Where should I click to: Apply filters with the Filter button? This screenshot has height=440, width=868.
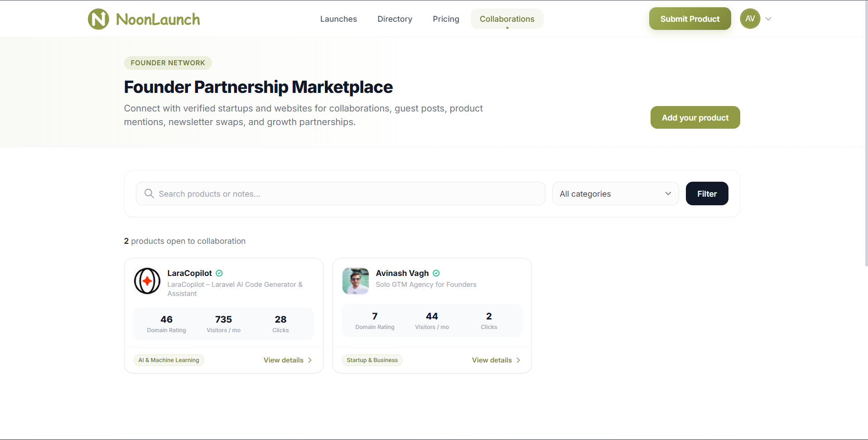707,193
